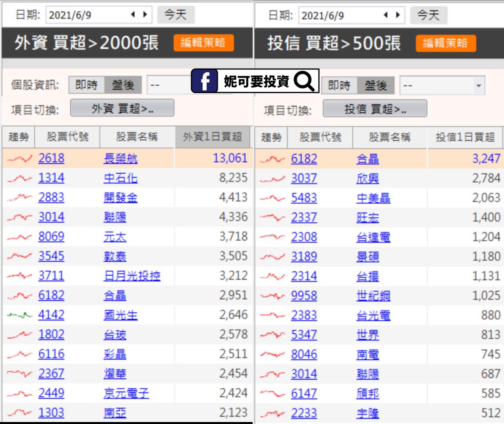The width and height of the screenshot is (504, 424).
Task: Click 編輯策略 next to 外資 買超>2000張
Action: (x=203, y=43)
